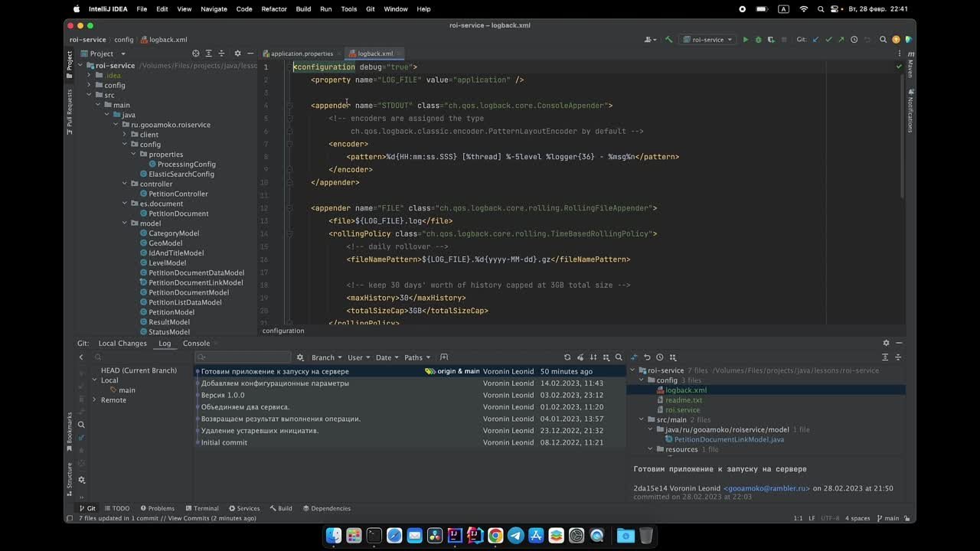The height and width of the screenshot is (551, 980).
Task: Start debugging with the bug icon
Action: point(758,40)
